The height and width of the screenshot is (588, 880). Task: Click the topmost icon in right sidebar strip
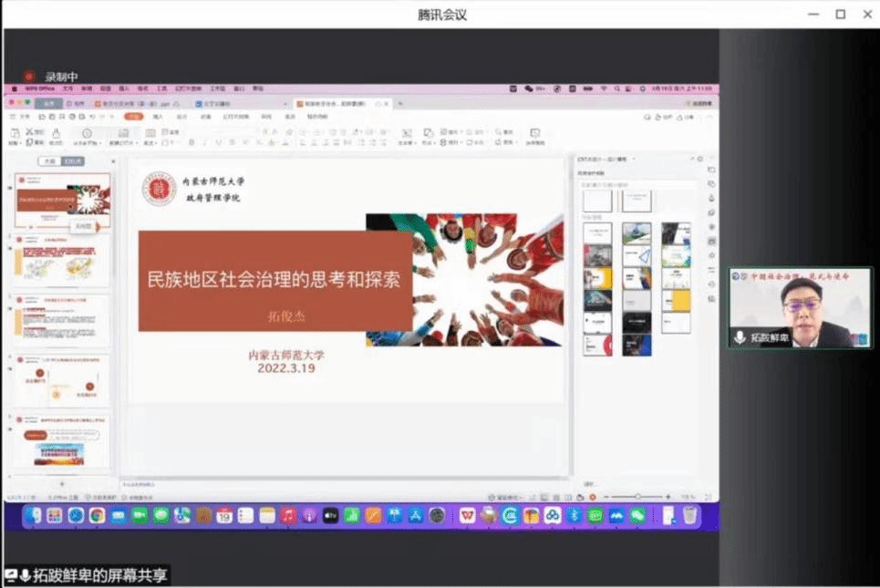711,170
